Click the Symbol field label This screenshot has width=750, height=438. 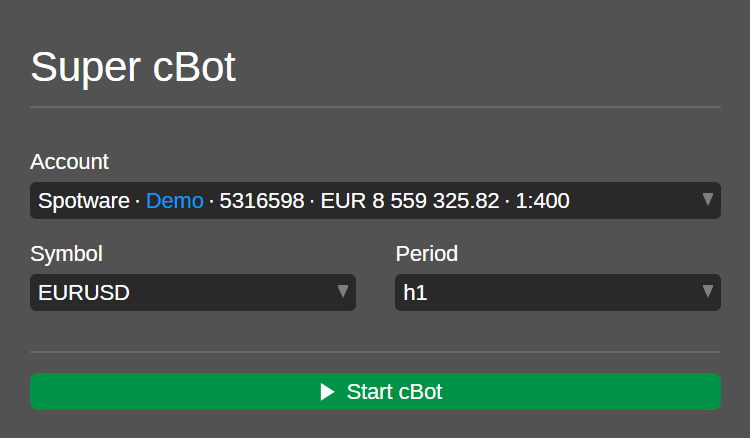[x=66, y=253]
